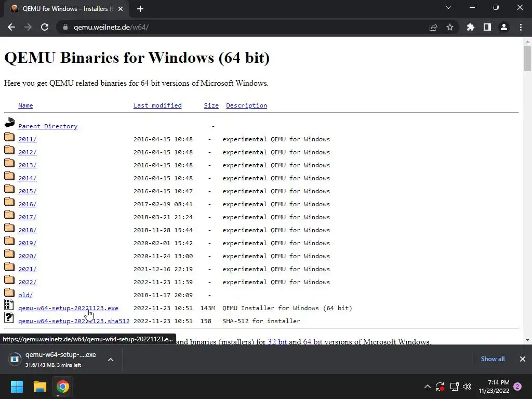532x399 pixels.
Task: Open the Parent Directory link
Action: [x=48, y=126]
